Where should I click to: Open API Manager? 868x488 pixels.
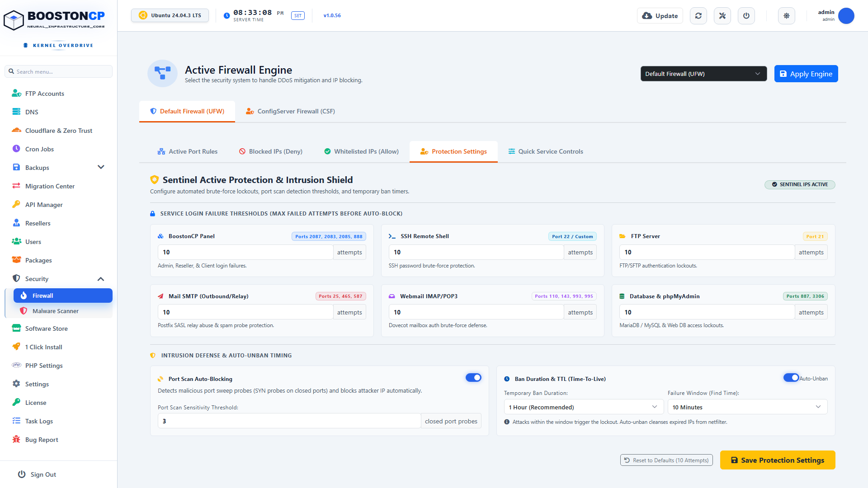coord(58,205)
